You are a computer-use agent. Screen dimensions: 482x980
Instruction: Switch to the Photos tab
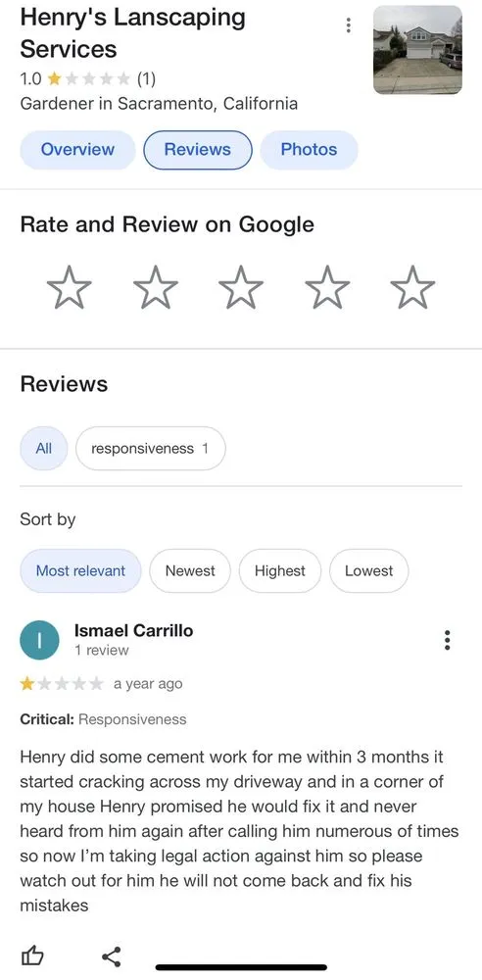(309, 149)
